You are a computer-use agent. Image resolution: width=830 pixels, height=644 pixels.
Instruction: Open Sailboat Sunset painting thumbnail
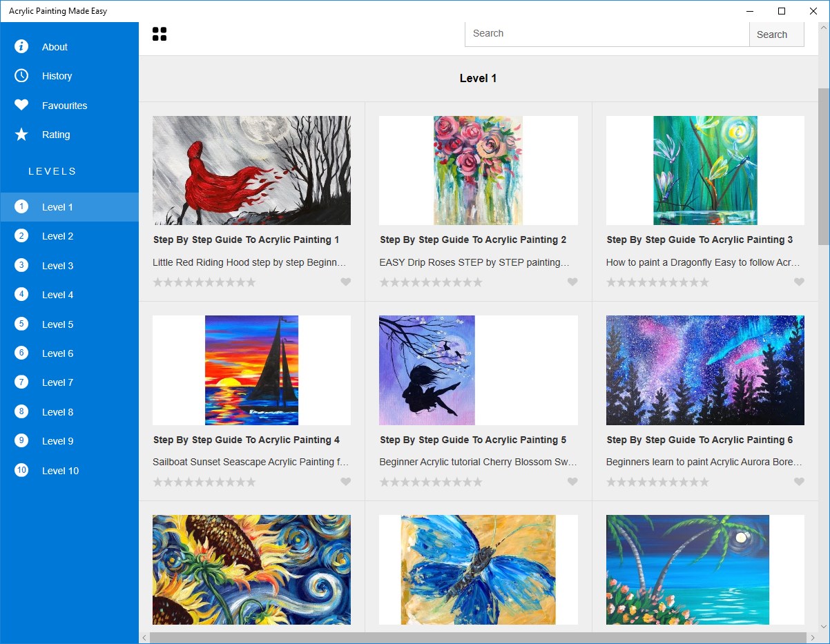click(x=251, y=370)
